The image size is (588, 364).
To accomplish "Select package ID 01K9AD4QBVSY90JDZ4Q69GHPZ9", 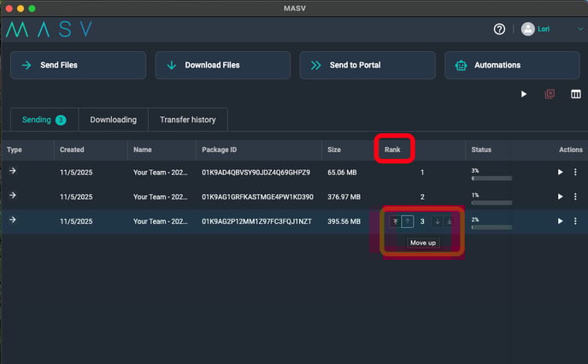I will pos(256,173).
